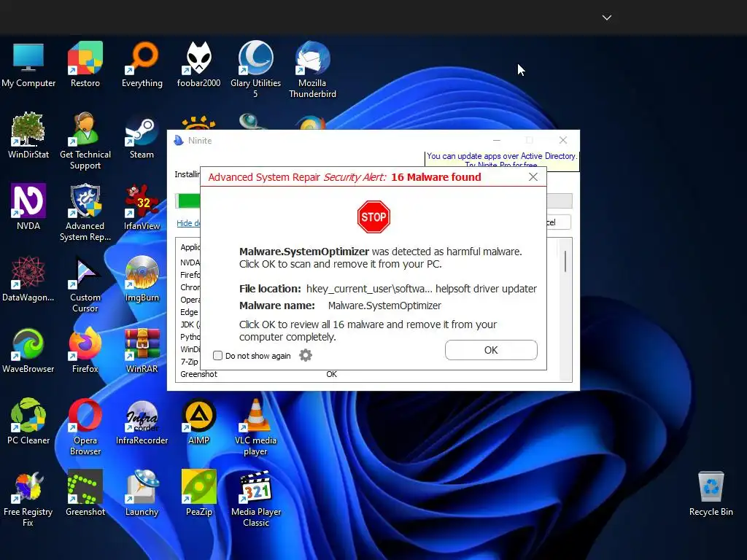
Task: Click Ninite Active Directory update notice
Action: click(502, 160)
